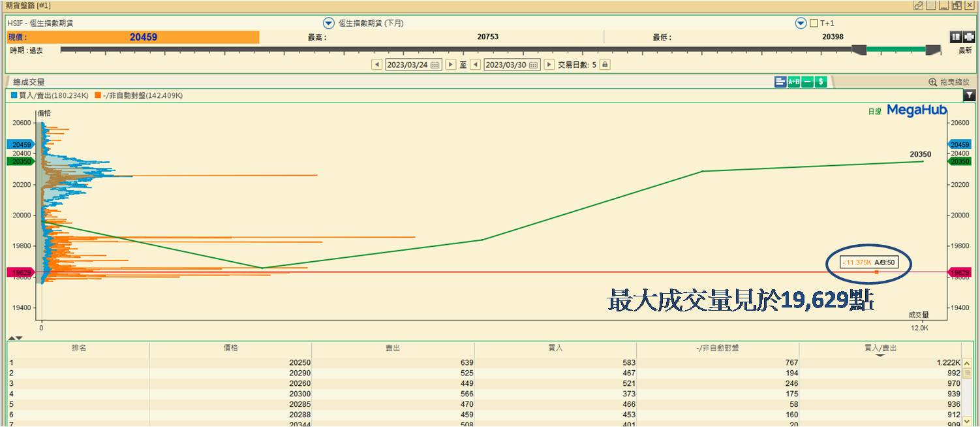Viewport: 980px width, 427px height.
Task: Click the green dollar sign icon
Action: (821, 82)
